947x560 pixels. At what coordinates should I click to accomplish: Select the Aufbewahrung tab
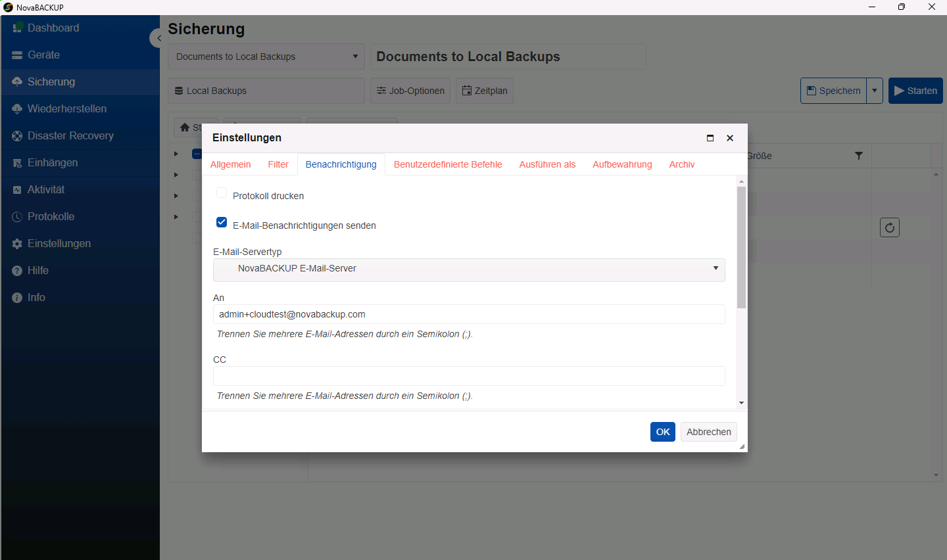coord(622,164)
